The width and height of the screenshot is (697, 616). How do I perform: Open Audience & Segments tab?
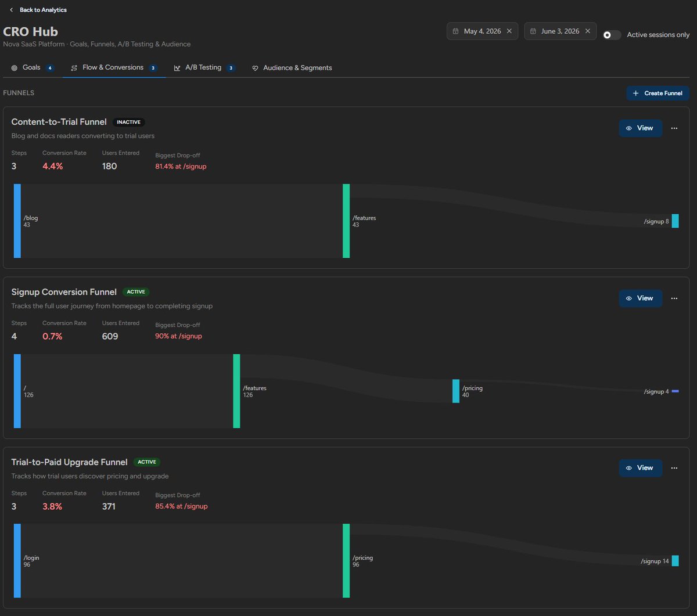[x=292, y=68]
